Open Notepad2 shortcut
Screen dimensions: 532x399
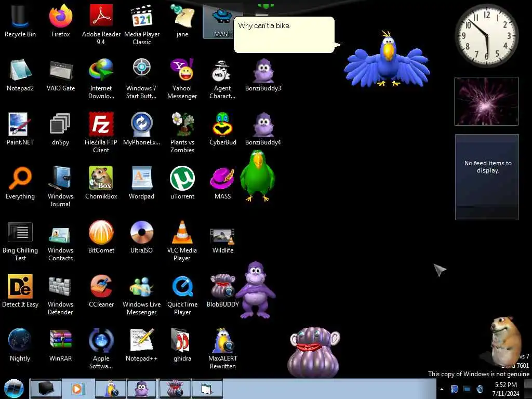(20, 75)
